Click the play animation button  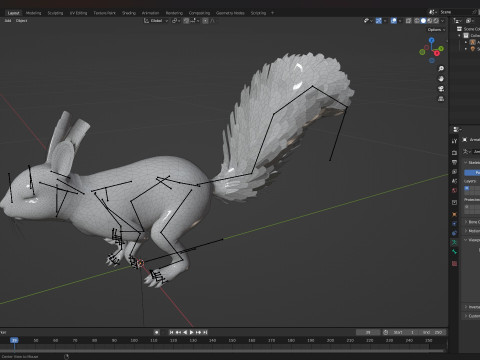coord(192,332)
